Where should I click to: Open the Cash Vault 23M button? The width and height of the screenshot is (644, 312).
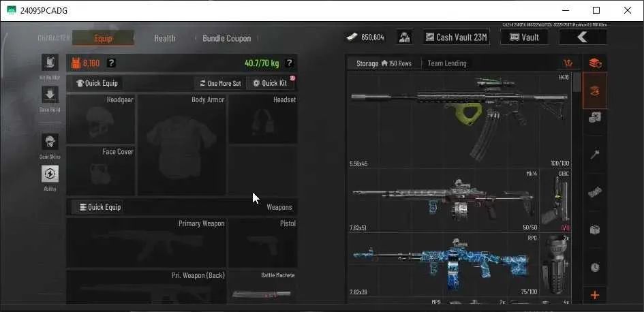pos(457,37)
